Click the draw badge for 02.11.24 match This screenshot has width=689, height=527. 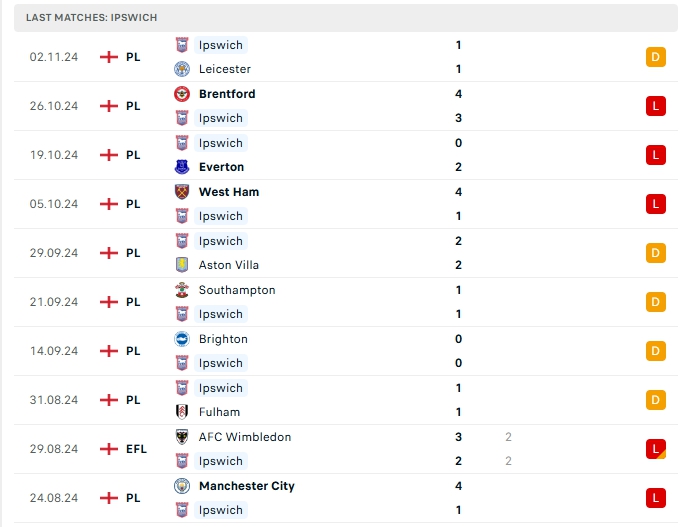click(x=655, y=57)
